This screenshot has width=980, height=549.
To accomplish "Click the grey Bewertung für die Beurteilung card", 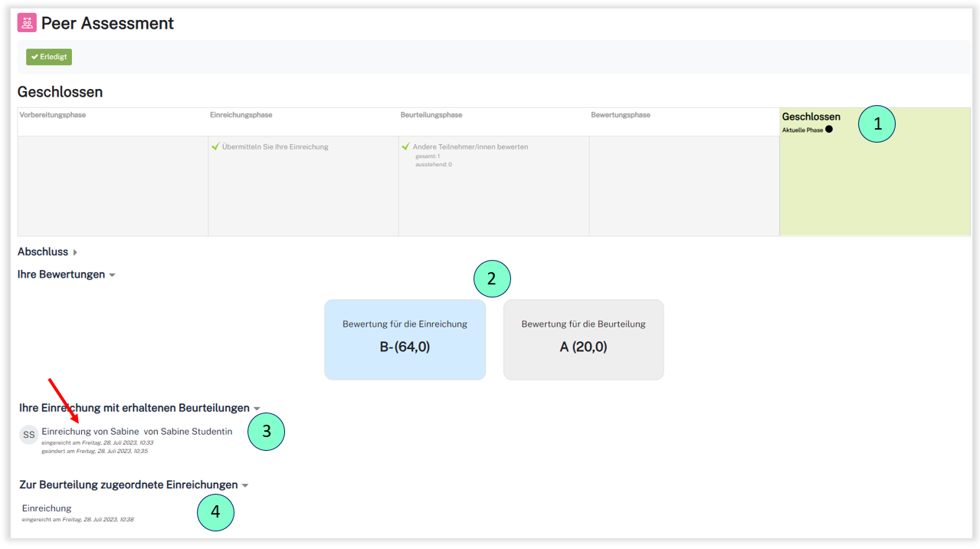I will click(x=583, y=340).
